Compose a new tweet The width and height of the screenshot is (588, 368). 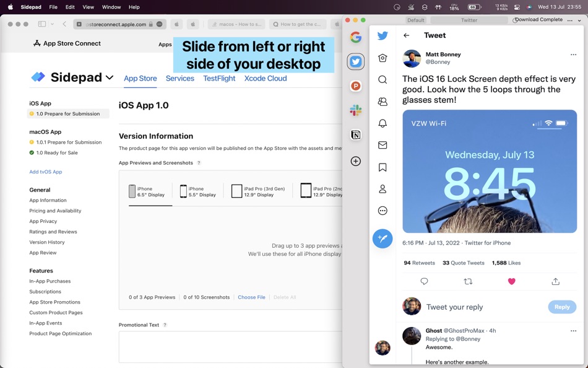[x=383, y=239]
